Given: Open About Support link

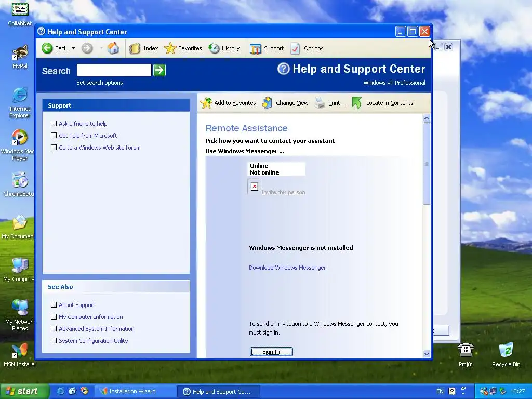Looking at the screenshot, I should (77, 305).
